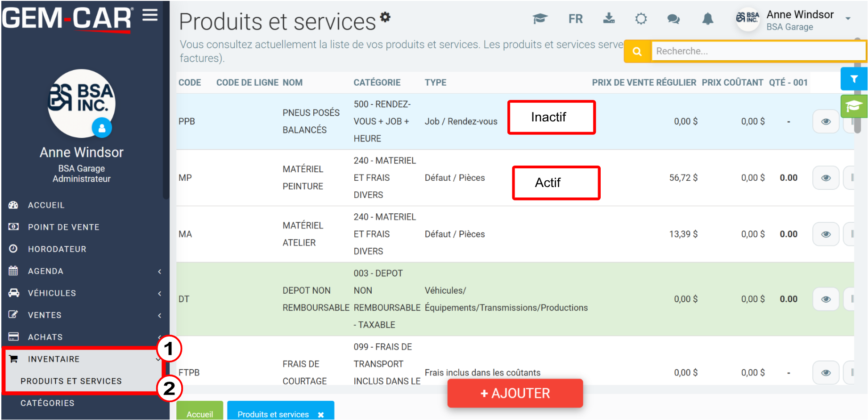The height and width of the screenshot is (420, 868).
Task: Open the Inventaire sidebar menu label
Action: (x=54, y=359)
